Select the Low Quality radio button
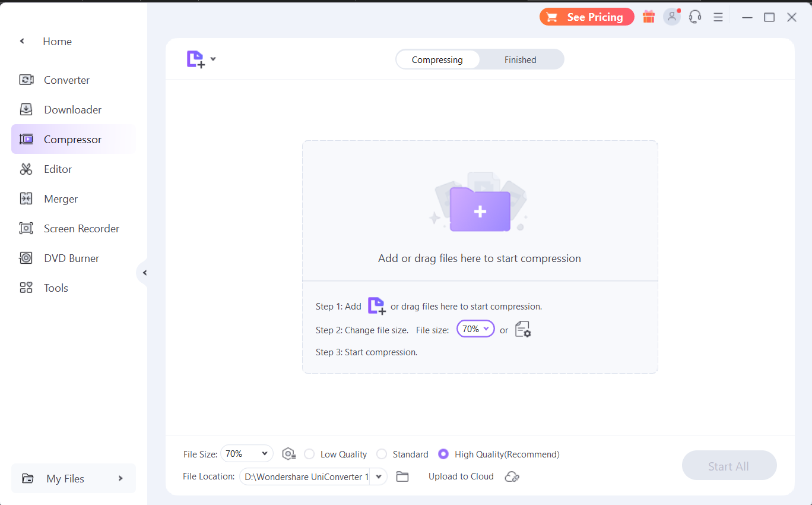This screenshot has width=812, height=505. [x=309, y=454]
